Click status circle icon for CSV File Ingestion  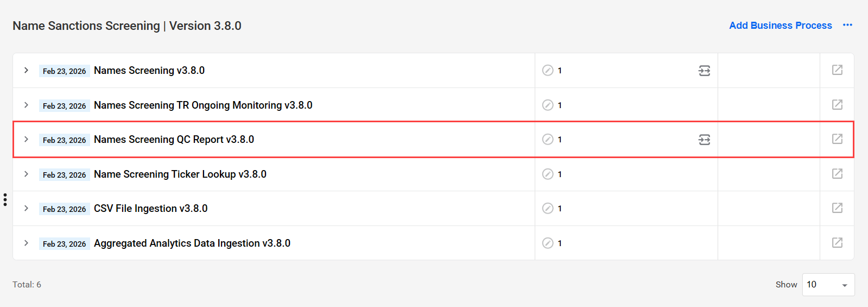click(x=548, y=208)
